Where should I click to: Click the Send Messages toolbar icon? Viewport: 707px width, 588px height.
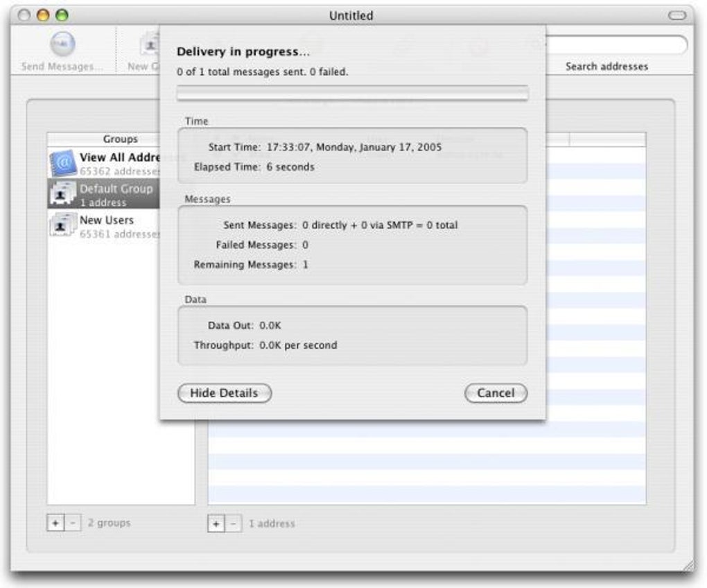(62, 44)
